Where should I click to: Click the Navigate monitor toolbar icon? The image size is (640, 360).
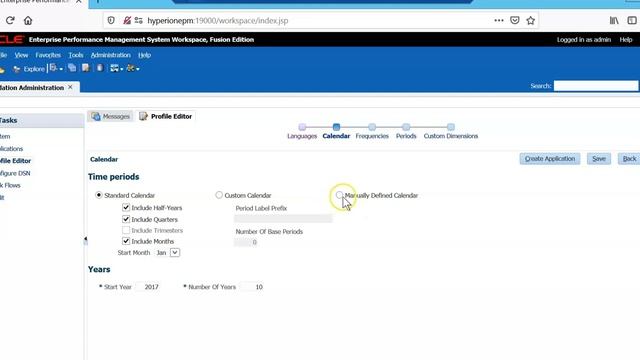[x=114, y=68]
